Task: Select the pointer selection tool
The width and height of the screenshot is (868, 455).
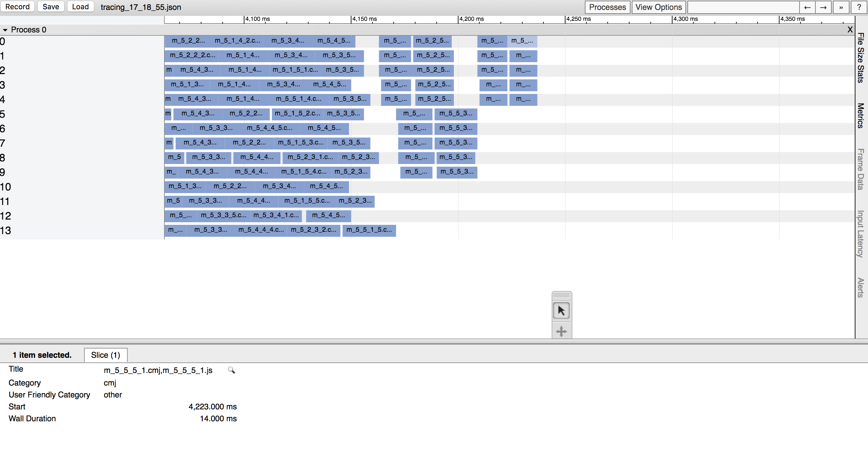Action: click(561, 310)
